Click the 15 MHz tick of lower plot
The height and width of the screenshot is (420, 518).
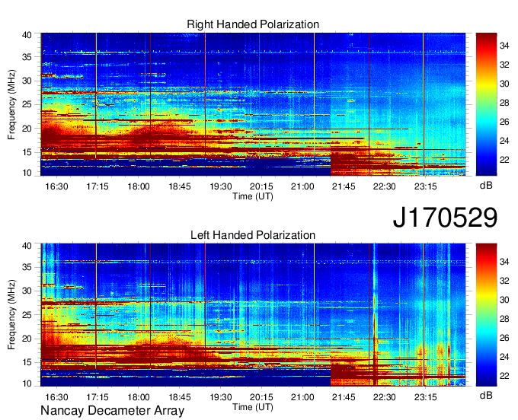(x=27, y=363)
